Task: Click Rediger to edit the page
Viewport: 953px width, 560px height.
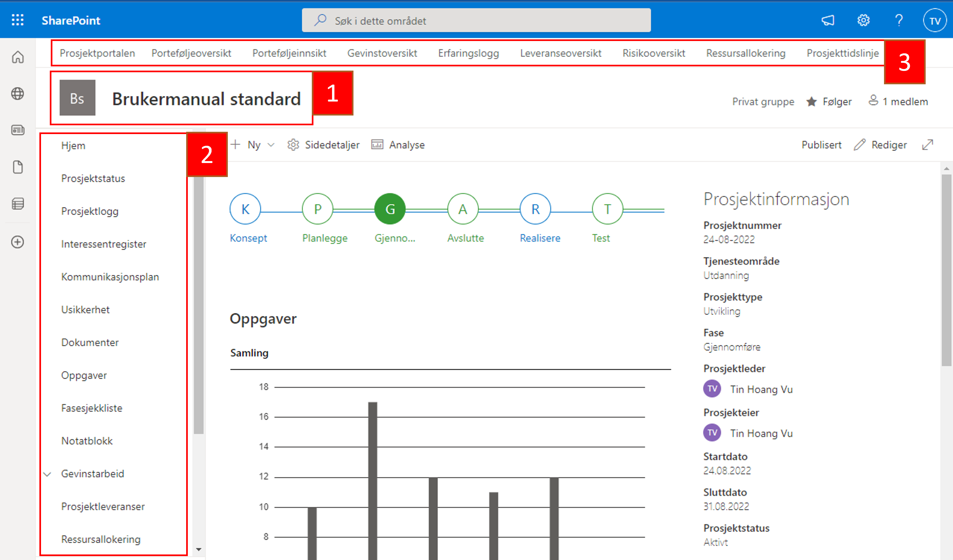Action: [880, 145]
